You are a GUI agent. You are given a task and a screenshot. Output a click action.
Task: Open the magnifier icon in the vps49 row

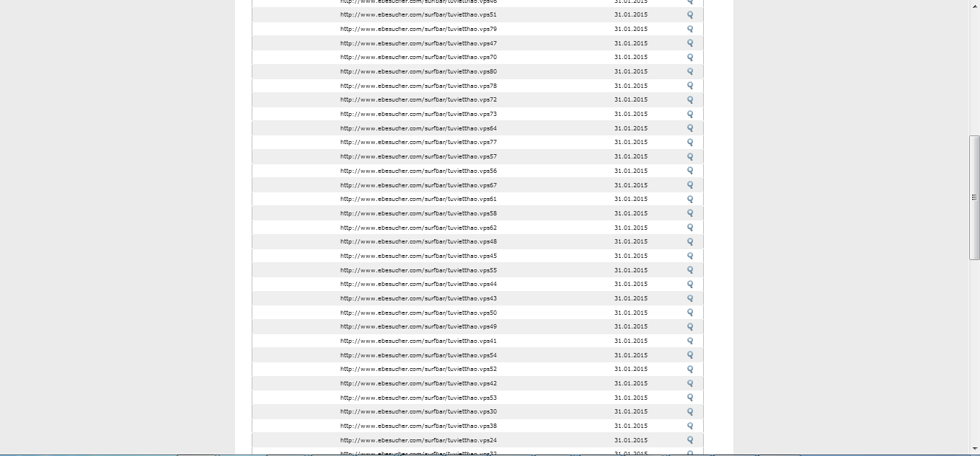coord(690,327)
